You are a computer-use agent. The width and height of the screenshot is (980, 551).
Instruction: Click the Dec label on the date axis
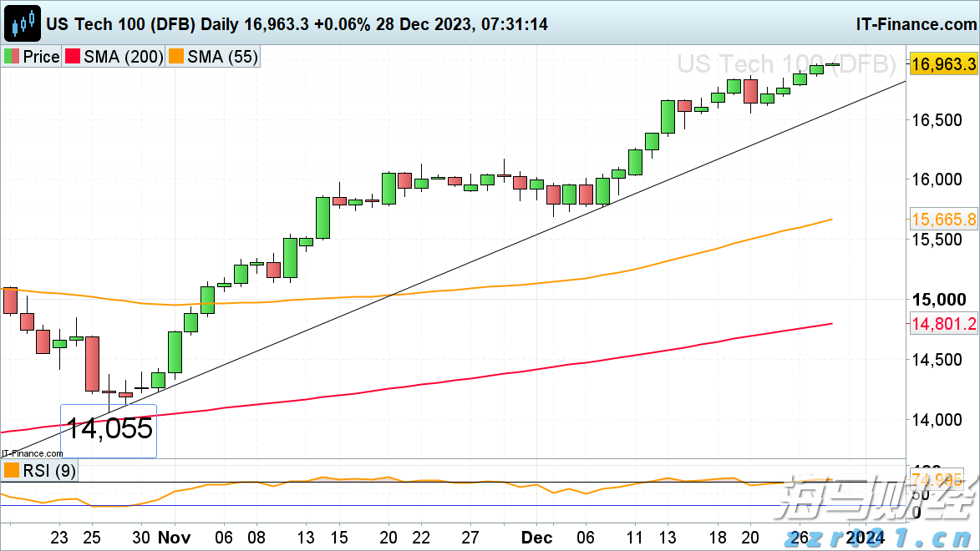tap(536, 537)
